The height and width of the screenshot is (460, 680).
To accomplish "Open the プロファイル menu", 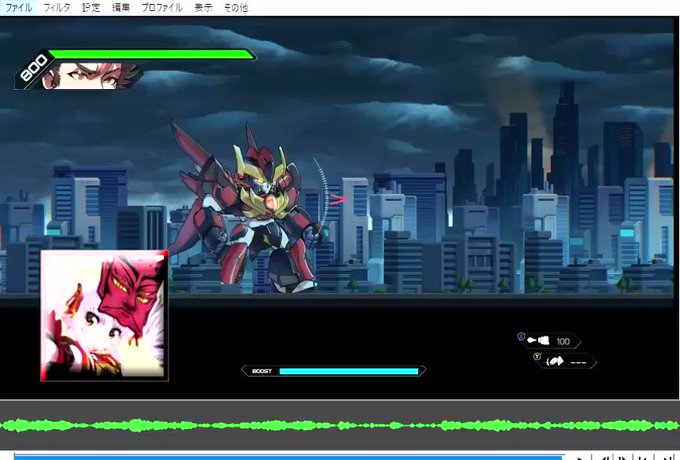I will click(x=162, y=7).
